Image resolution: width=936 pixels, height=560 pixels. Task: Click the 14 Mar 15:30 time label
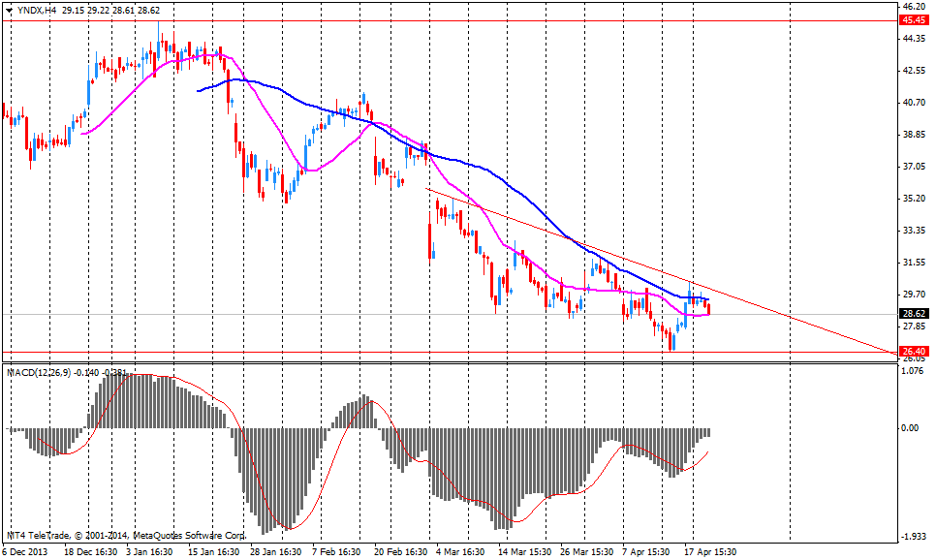click(x=525, y=552)
